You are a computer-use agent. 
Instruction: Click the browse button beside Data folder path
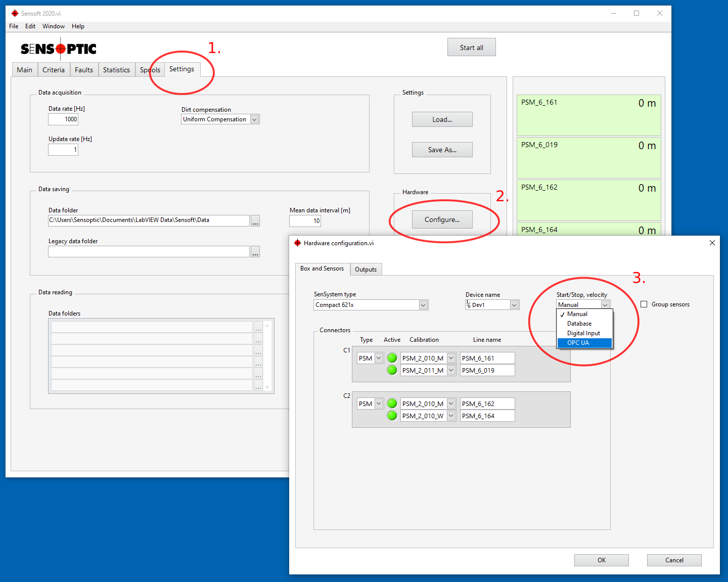255,221
